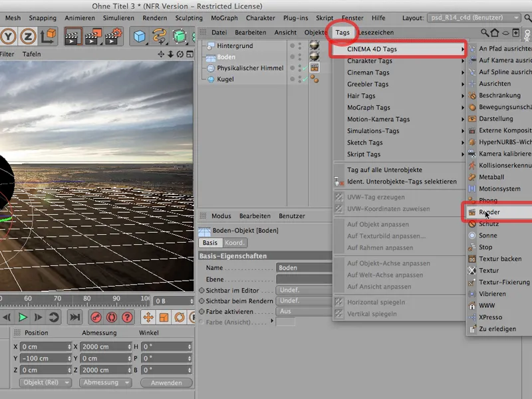The height and width of the screenshot is (399, 532).
Task: Click the object manager search icon
Action: coord(485,33)
